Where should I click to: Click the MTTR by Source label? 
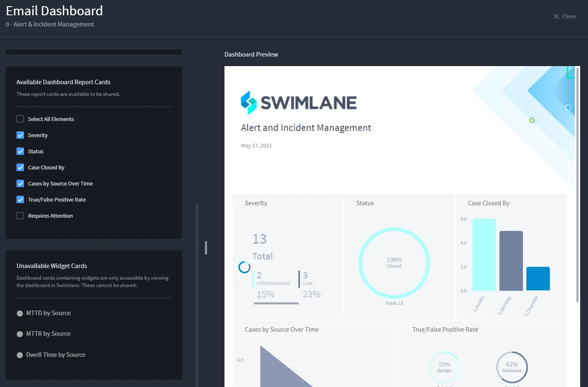pos(48,334)
